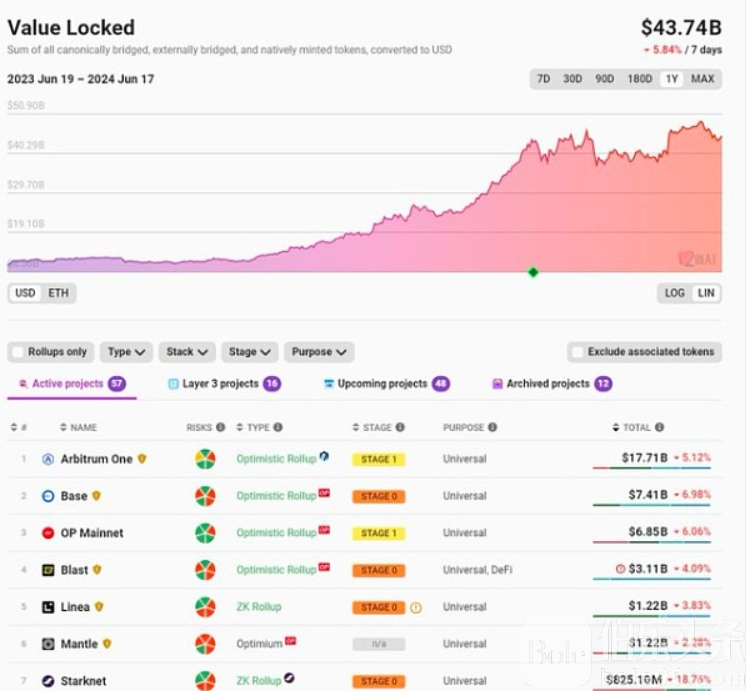Click the Blast risk pie chart

tap(205, 570)
